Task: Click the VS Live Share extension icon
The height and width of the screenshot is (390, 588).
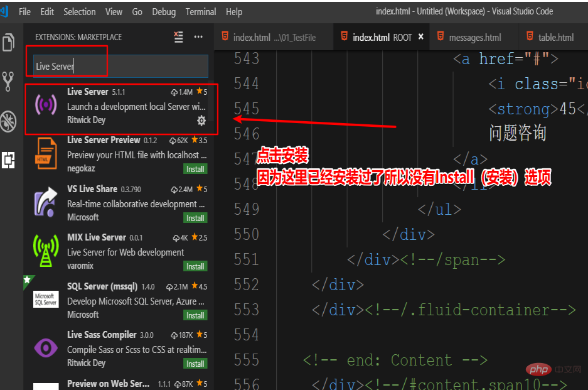Action: click(x=46, y=202)
